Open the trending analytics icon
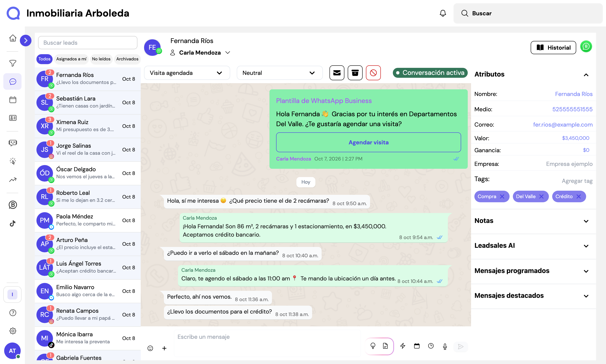Screen dimensions: 606x364 click(x=13, y=180)
